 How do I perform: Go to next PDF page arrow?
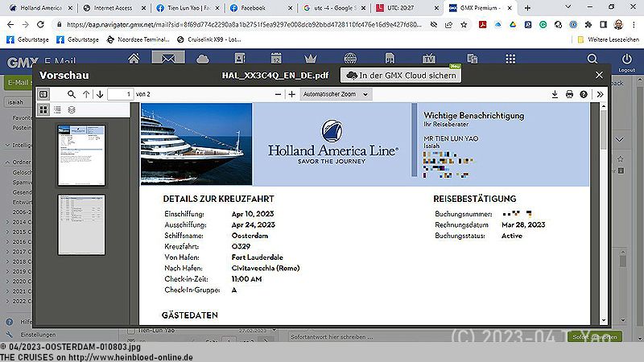tap(100, 94)
